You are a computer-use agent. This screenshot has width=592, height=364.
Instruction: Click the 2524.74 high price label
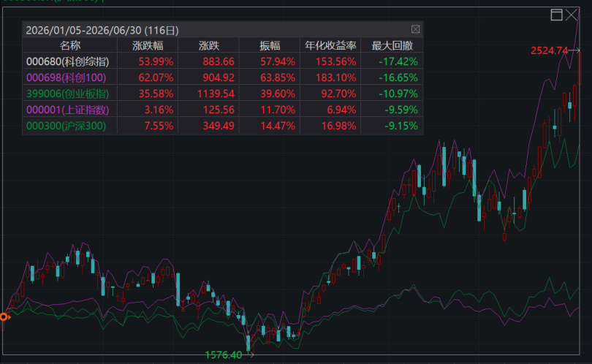(x=550, y=50)
